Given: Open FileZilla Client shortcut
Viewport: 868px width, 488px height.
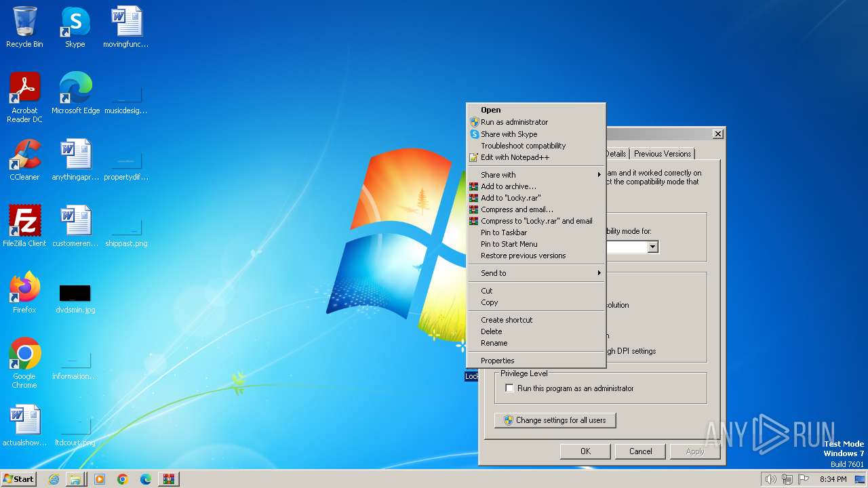Looking at the screenshot, I should 24,226.
